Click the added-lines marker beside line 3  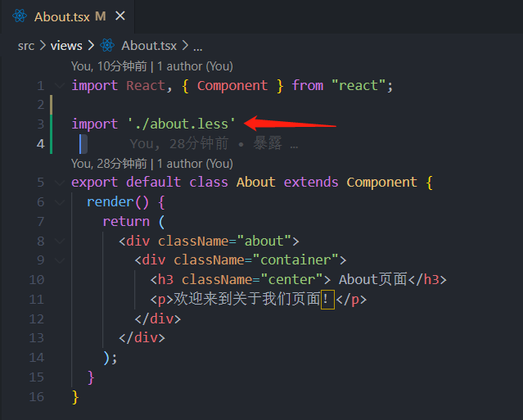coord(51,124)
